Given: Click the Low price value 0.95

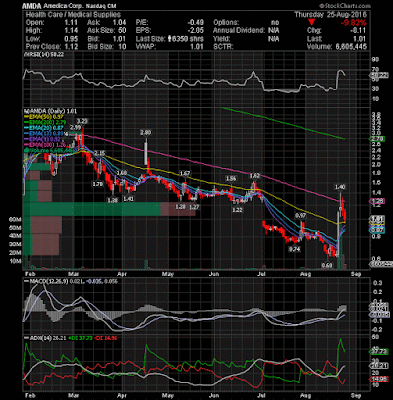Looking at the screenshot, I should point(71,38).
